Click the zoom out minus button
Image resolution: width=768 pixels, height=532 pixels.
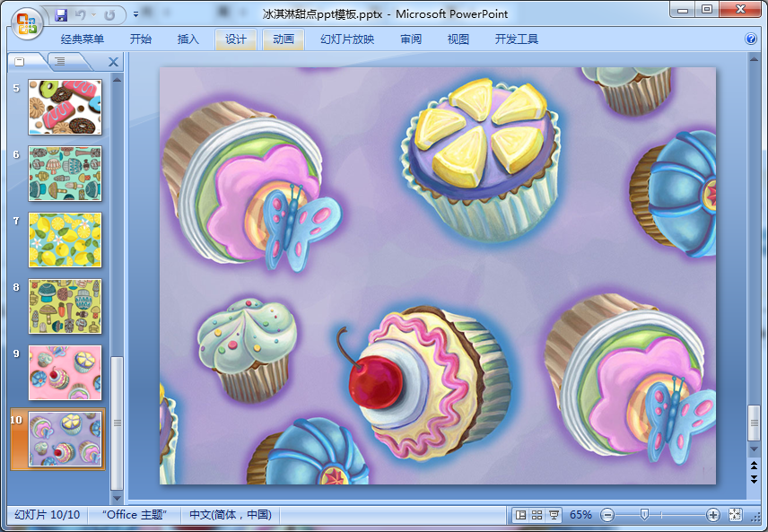pos(607,515)
